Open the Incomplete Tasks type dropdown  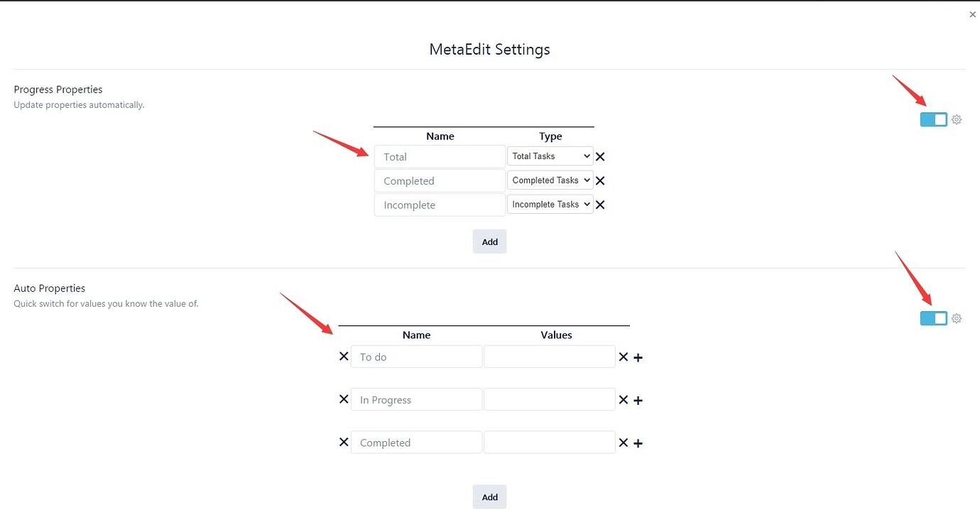(x=550, y=205)
